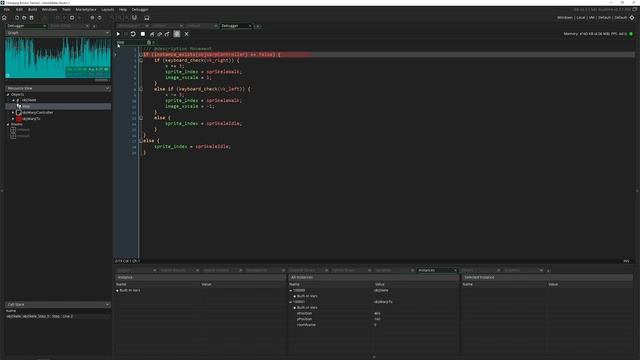Click the Open Project toolbar icon
The image size is (640, 360).
(24, 18)
